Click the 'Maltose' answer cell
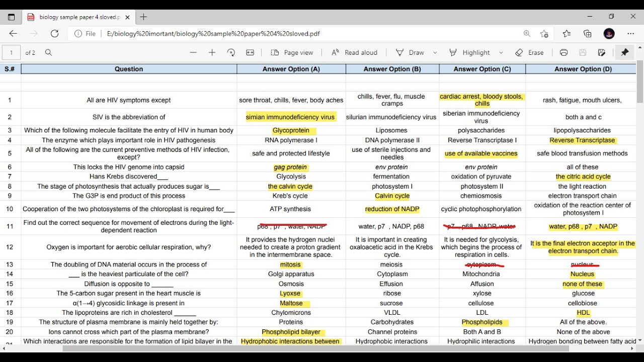This screenshot has width=644, height=362. [292, 303]
